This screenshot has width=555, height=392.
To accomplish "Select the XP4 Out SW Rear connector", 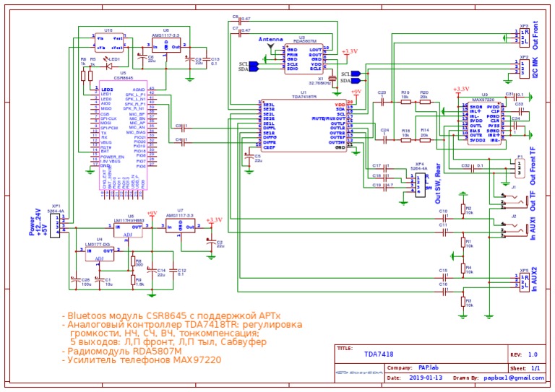I will [420, 185].
